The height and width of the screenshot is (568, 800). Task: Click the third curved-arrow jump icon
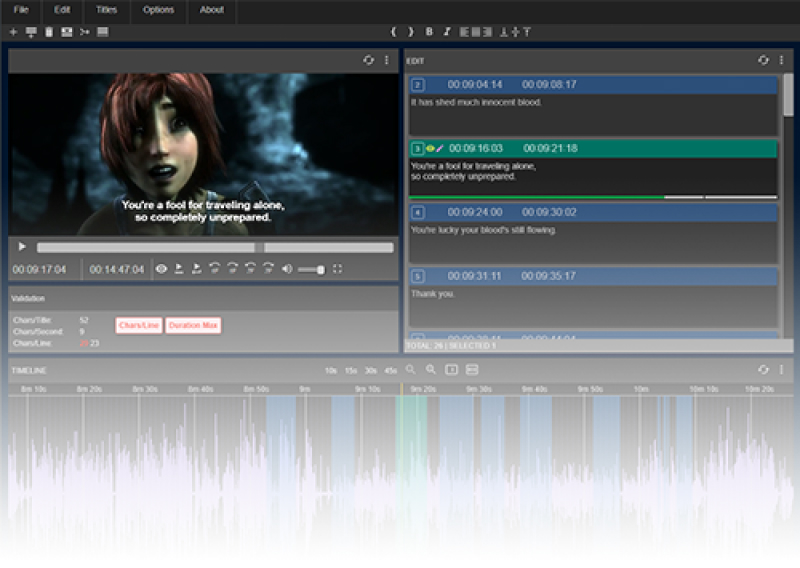click(251, 268)
